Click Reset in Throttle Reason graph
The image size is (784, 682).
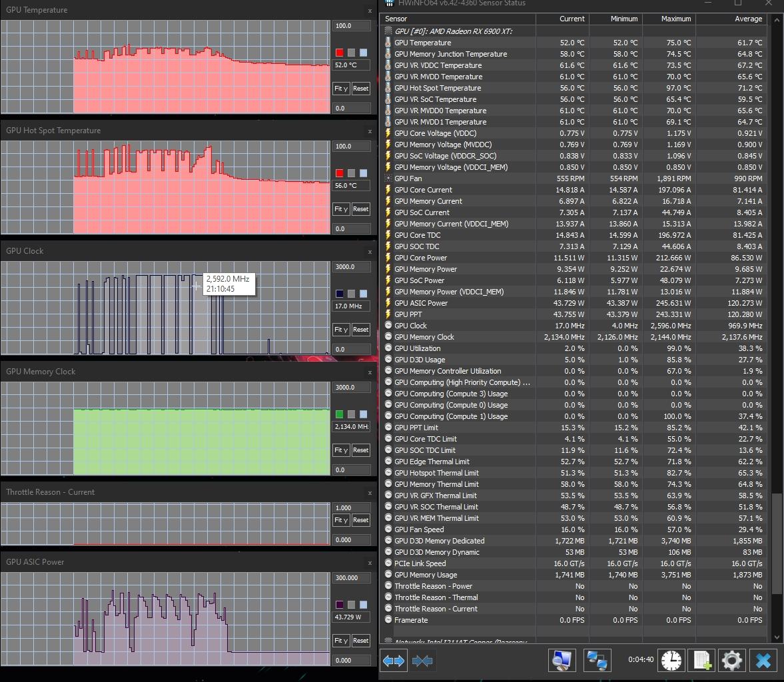point(360,520)
